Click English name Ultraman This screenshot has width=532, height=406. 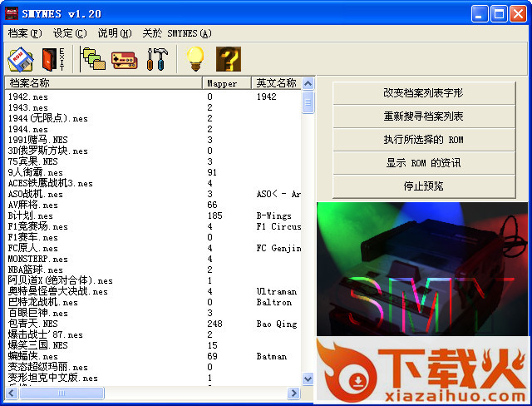point(277,291)
